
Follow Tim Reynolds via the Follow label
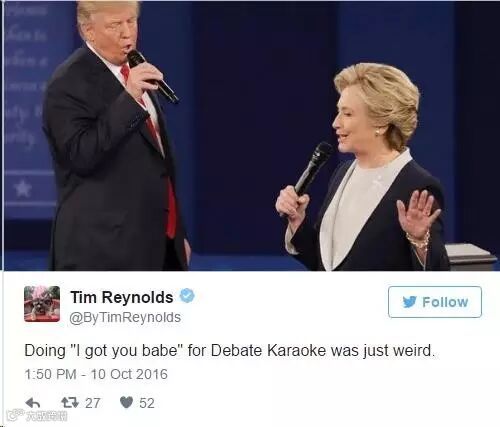tap(445, 302)
